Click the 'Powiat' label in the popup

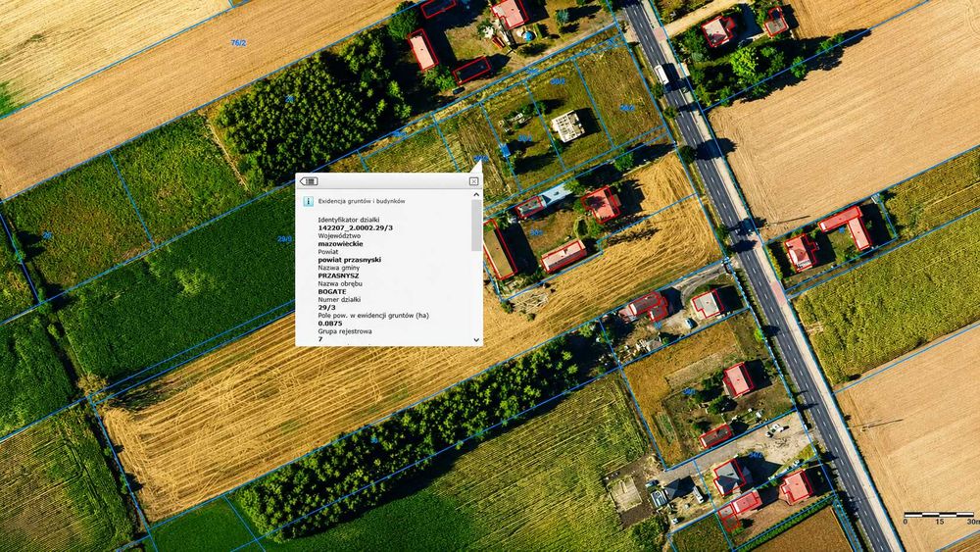pos(328,252)
